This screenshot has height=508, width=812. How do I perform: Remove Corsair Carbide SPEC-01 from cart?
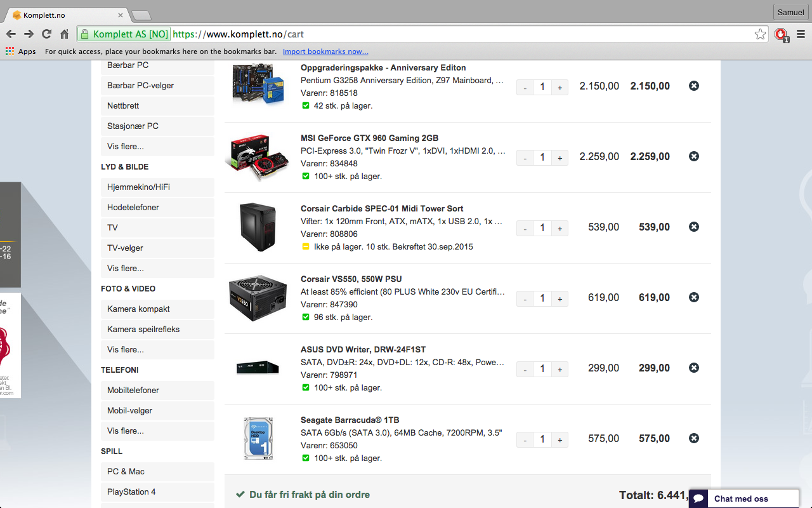point(694,227)
